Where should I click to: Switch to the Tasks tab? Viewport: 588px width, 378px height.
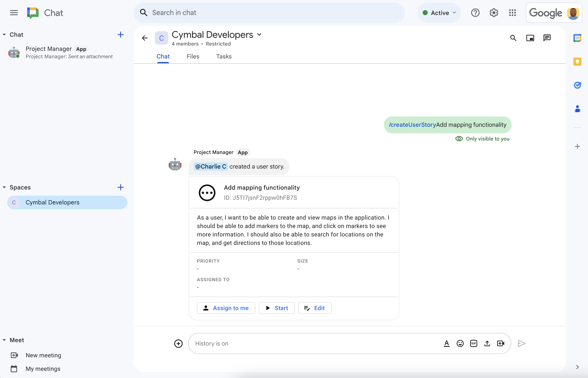223,56
